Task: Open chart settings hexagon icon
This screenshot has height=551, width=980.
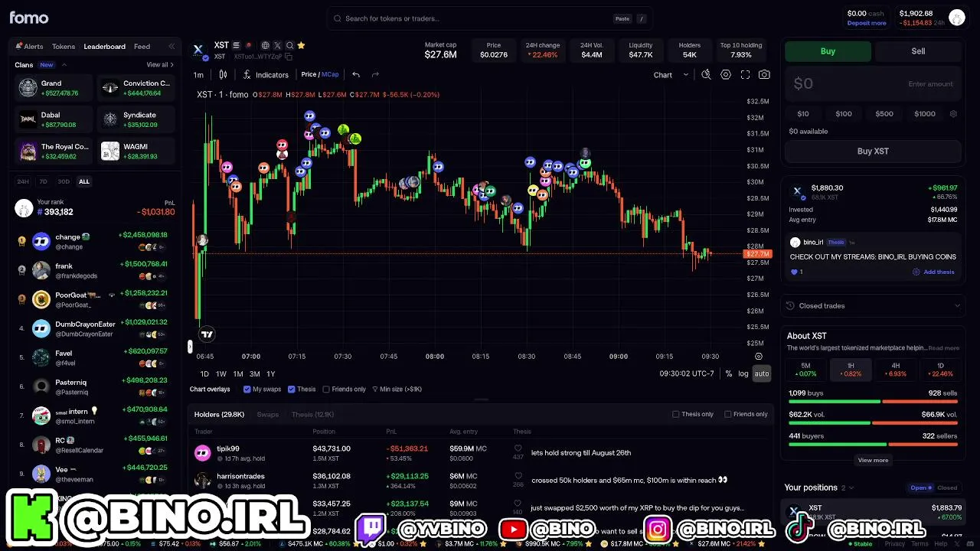Action: pos(726,74)
